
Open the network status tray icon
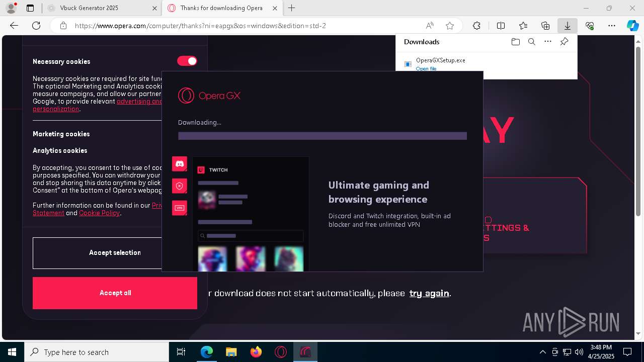coord(567,352)
